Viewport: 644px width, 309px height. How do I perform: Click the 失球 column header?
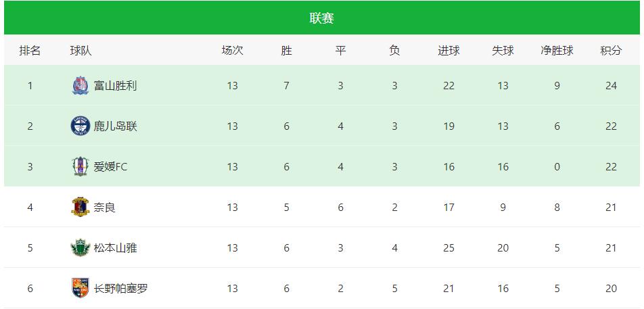tap(503, 51)
